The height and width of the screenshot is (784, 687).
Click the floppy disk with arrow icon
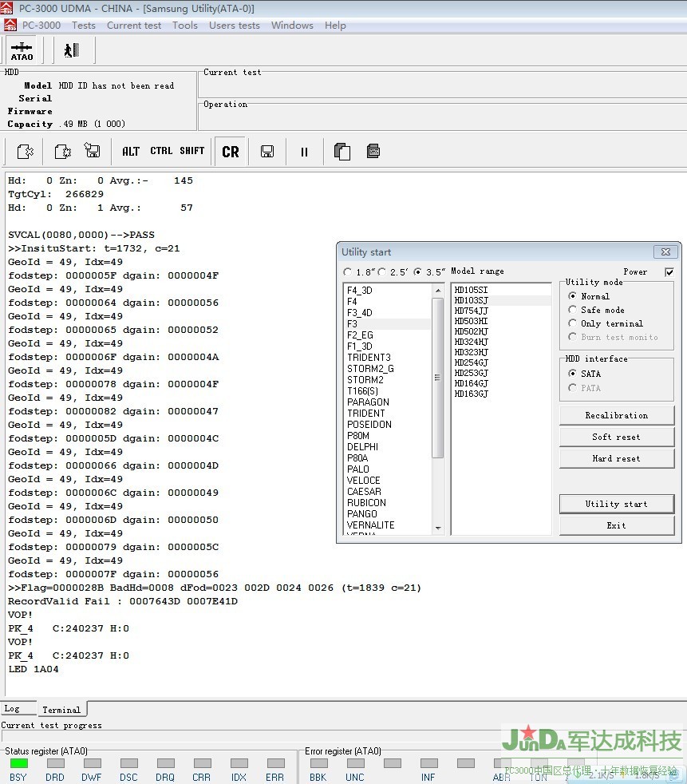pyautogui.click(x=92, y=151)
